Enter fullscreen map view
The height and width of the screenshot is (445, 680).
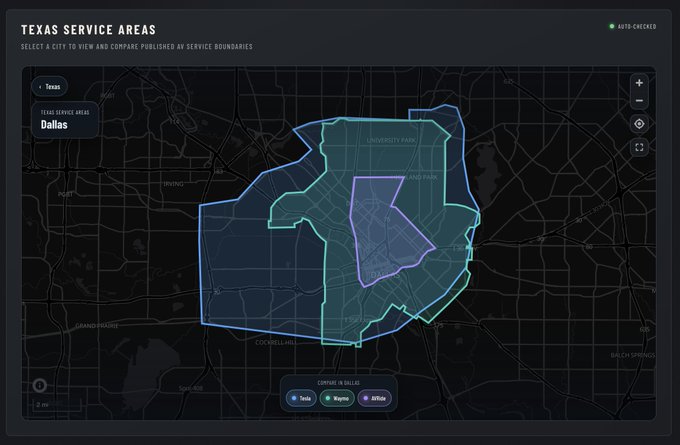[x=639, y=147]
